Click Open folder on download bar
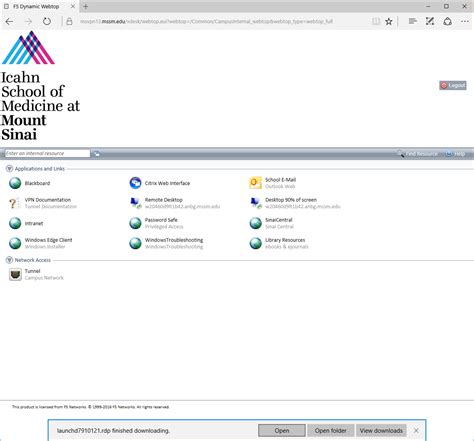Image resolution: width=474 pixels, height=441 pixels. pyautogui.click(x=330, y=431)
